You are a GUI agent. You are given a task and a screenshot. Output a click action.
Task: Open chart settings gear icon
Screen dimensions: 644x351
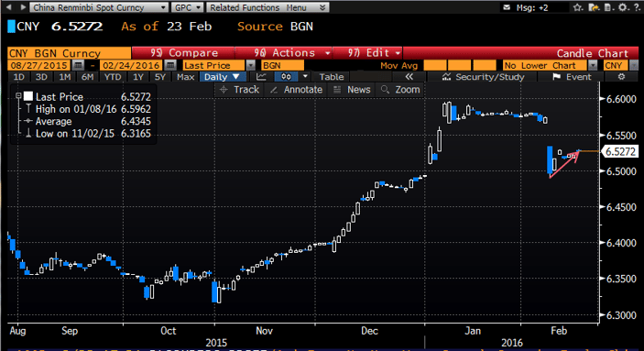[621, 77]
